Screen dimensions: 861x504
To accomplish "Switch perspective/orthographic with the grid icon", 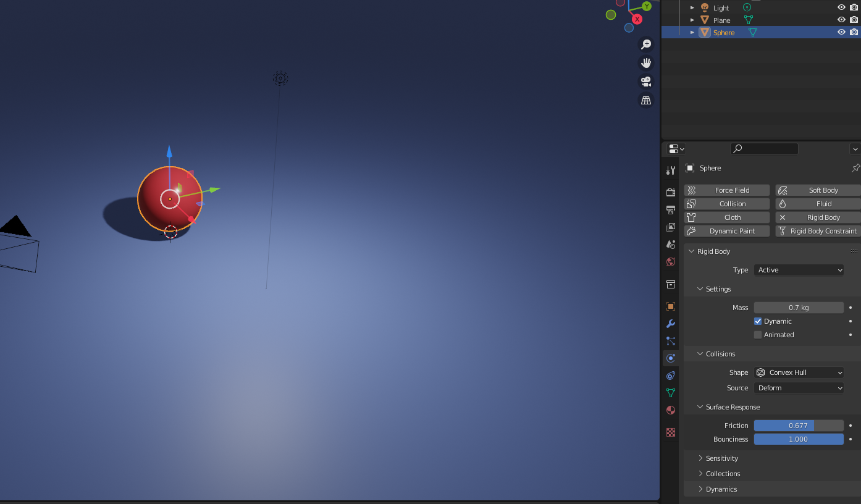I will [x=646, y=100].
